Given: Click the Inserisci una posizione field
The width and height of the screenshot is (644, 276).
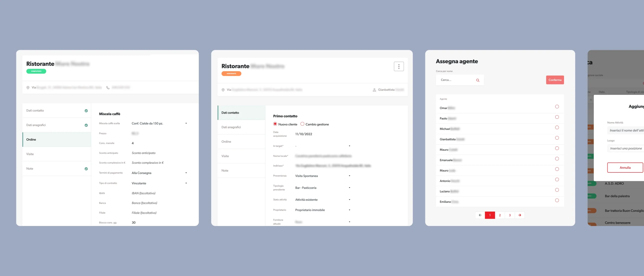Looking at the screenshot, I should pyautogui.click(x=626, y=148).
